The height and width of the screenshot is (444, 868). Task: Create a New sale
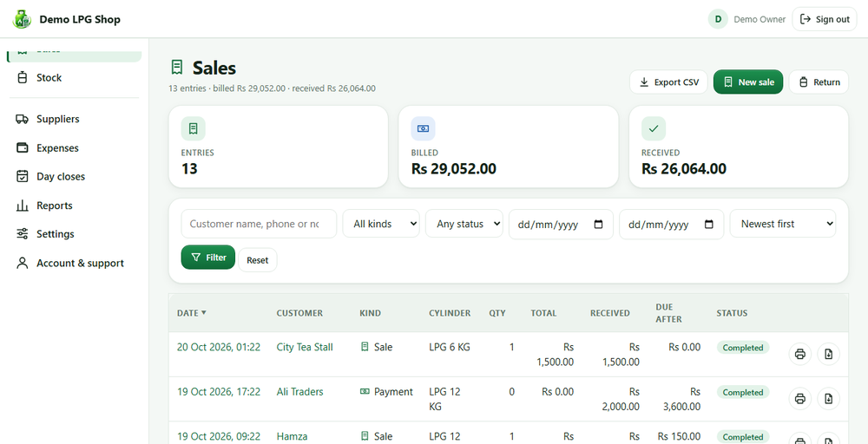748,82
